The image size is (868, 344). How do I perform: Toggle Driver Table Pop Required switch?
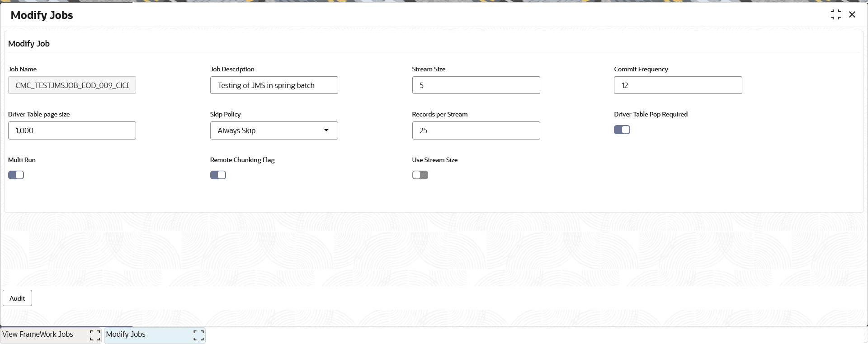coord(622,130)
